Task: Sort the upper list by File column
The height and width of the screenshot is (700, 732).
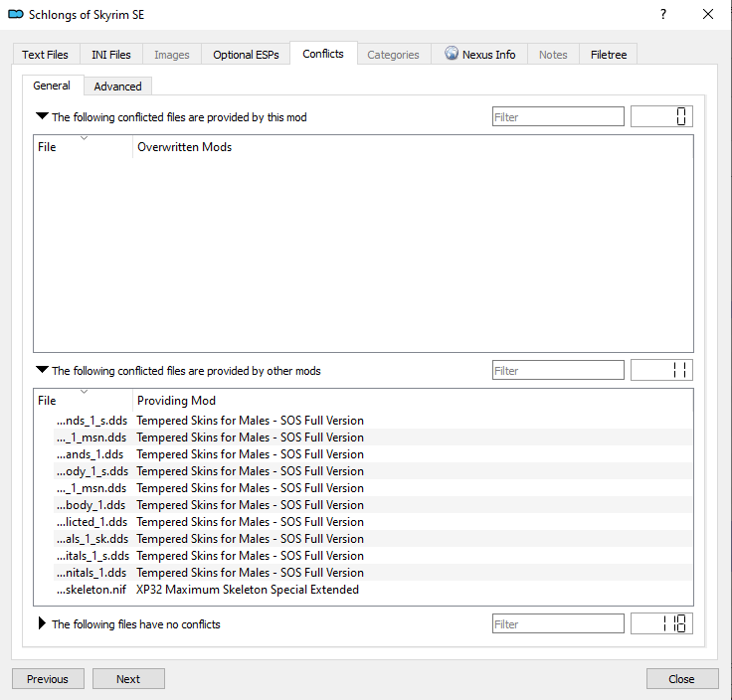Action: 84,147
